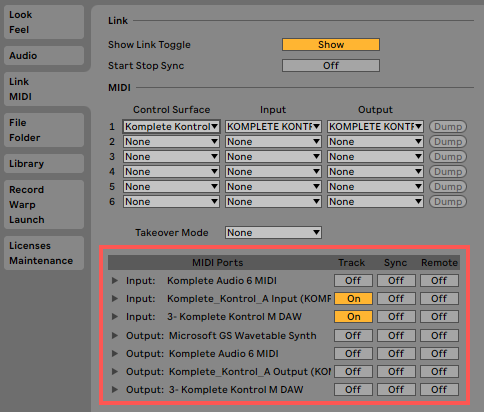484x412 pixels.
Task: Open Control Surface dropdown in row 3
Action: [x=171, y=157]
